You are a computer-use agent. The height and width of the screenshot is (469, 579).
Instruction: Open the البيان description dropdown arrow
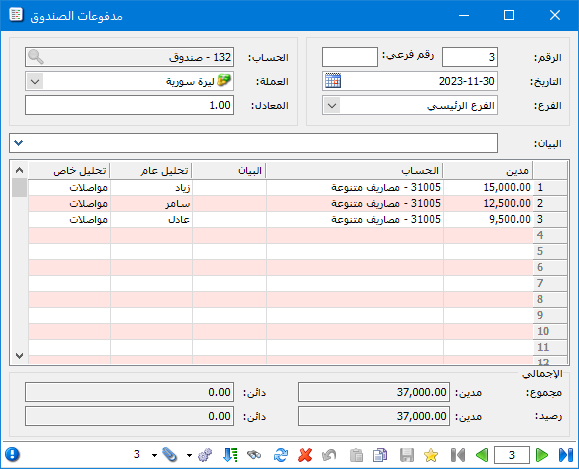click(x=18, y=143)
